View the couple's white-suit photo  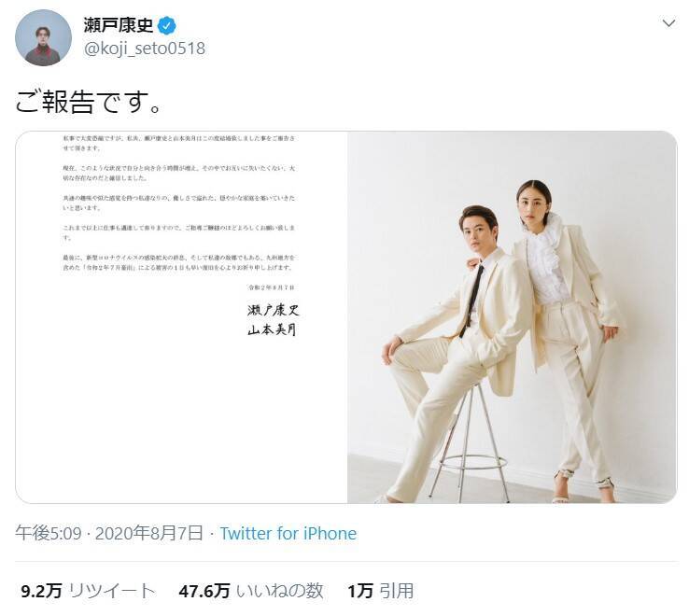pos(512,317)
